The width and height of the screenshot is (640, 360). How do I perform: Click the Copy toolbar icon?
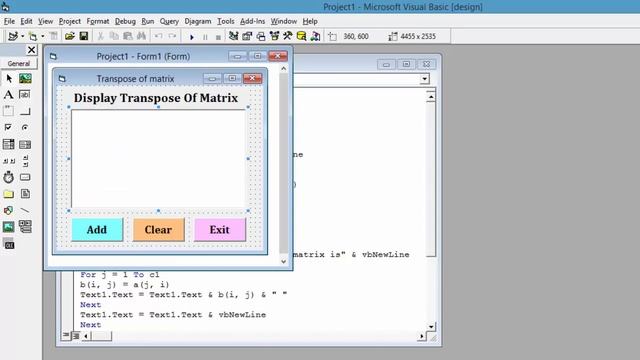(114, 36)
